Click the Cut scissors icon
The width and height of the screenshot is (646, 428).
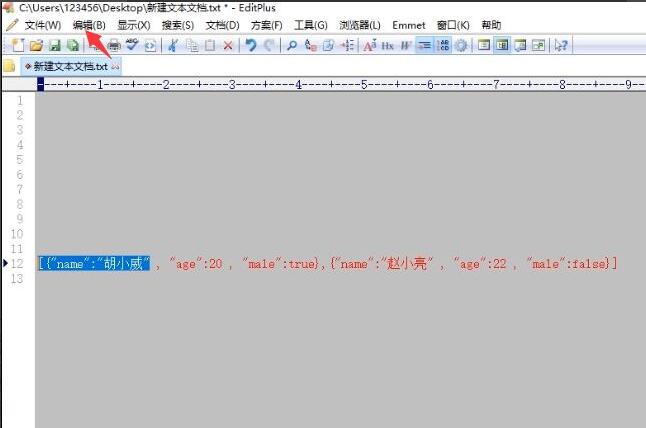pyautogui.click(x=173, y=45)
